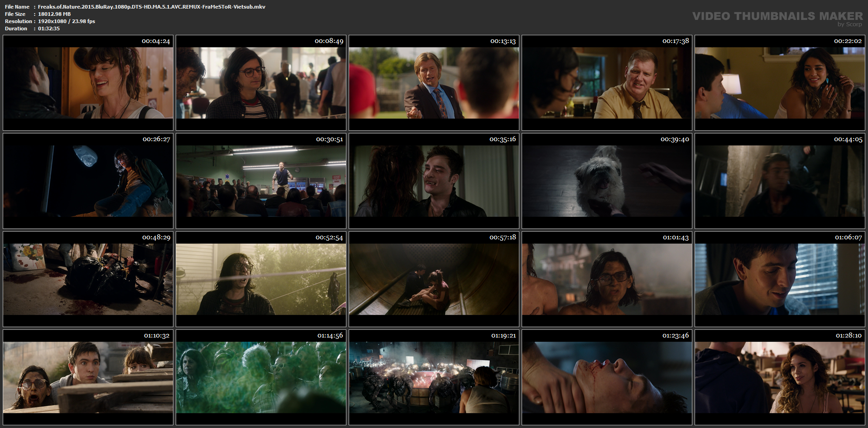Screen dimensions: 868x428
Task: Open the thumbnail at 00:35:16
Action: pyautogui.click(x=434, y=181)
